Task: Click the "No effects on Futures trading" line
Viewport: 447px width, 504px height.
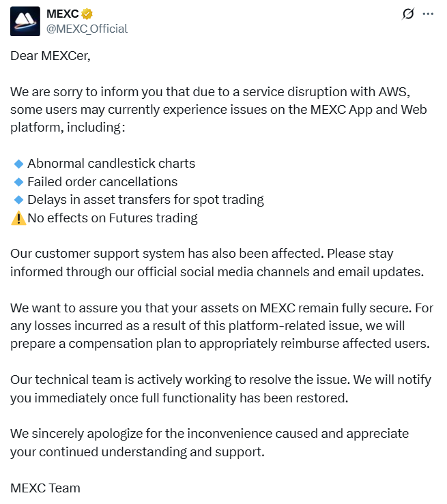Action: pos(113,218)
